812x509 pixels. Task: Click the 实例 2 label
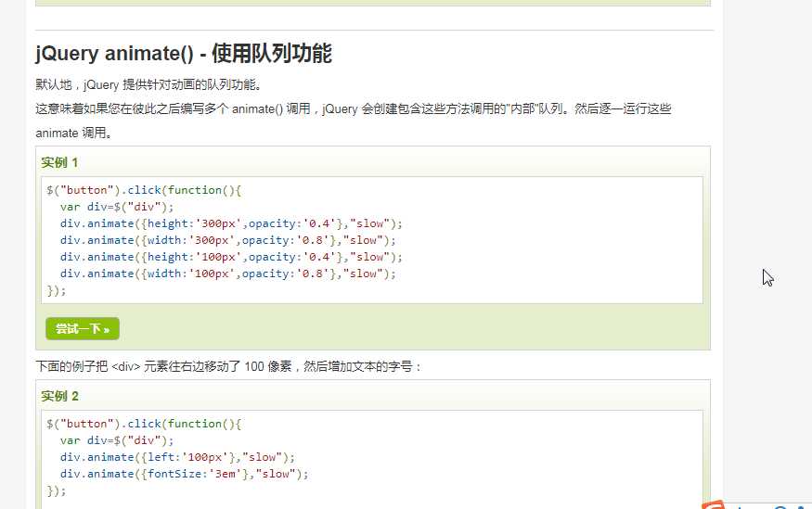click(59, 396)
